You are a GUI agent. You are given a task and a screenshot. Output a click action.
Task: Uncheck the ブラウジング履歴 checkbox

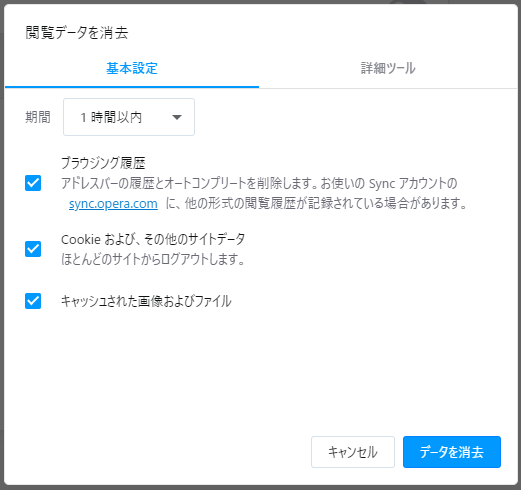pos(33,183)
